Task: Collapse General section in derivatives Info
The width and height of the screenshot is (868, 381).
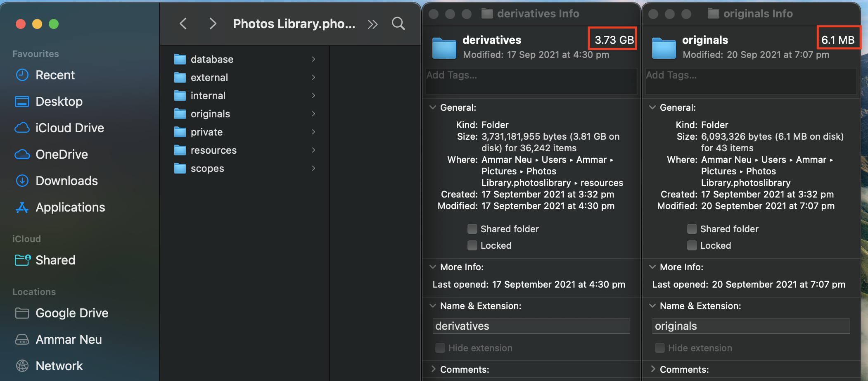Action: (x=433, y=107)
